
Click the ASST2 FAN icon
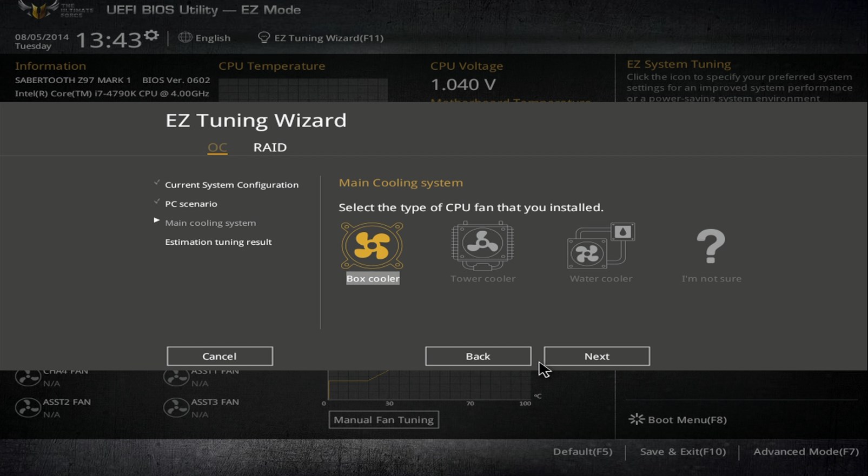click(x=28, y=407)
